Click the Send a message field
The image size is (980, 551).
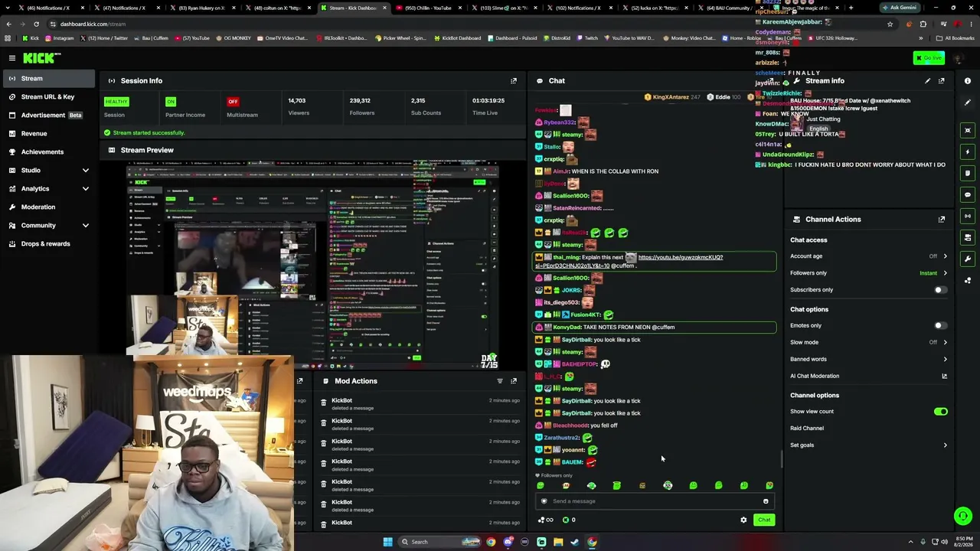click(655, 501)
